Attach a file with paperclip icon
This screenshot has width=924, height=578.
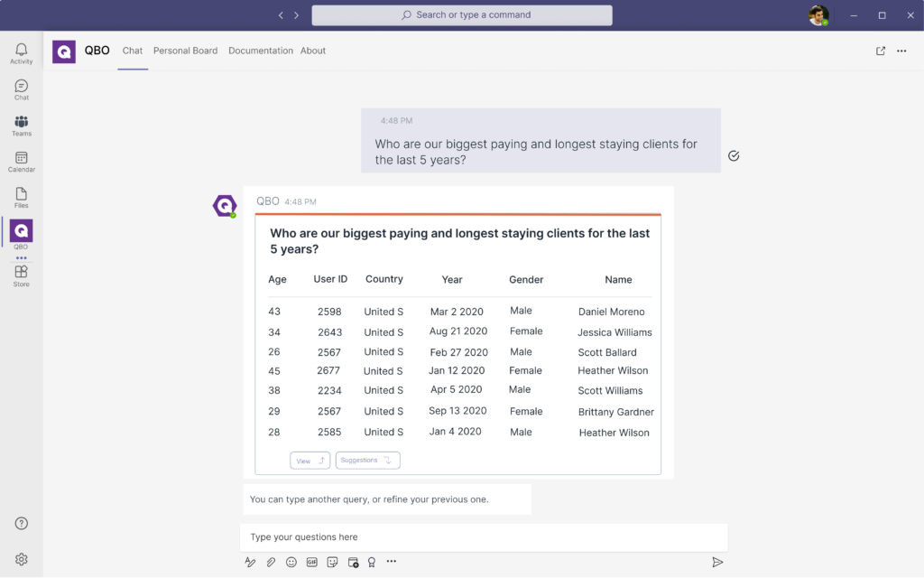(271, 562)
